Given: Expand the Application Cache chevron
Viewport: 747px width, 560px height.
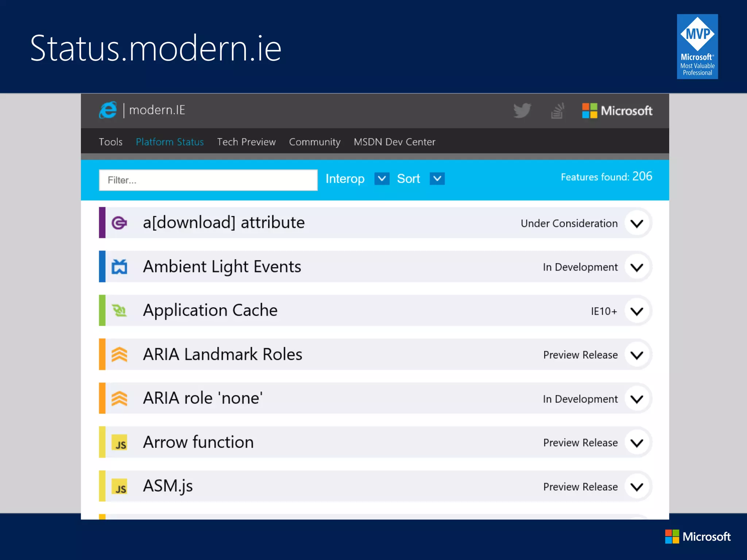Looking at the screenshot, I should point(637,311).
